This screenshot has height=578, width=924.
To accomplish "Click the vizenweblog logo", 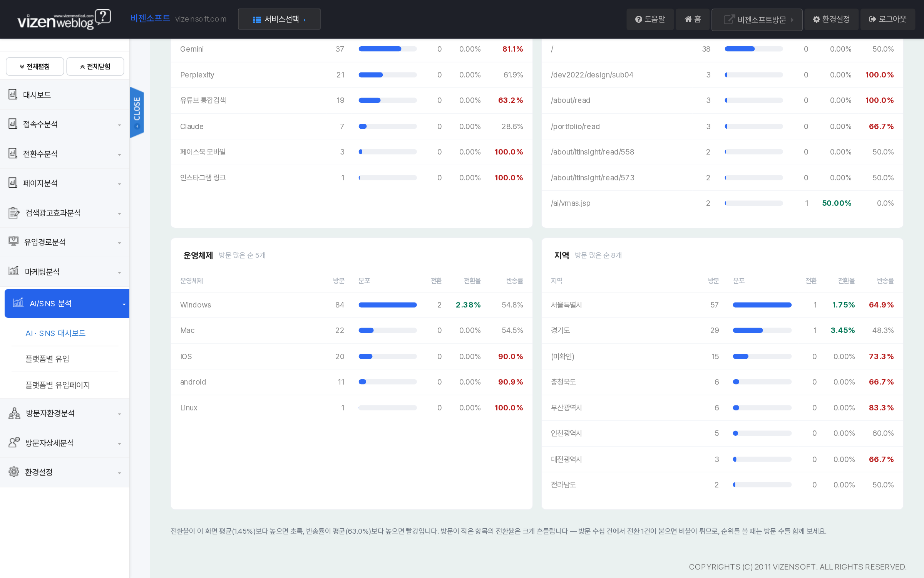I will click(x=64, y=19).
